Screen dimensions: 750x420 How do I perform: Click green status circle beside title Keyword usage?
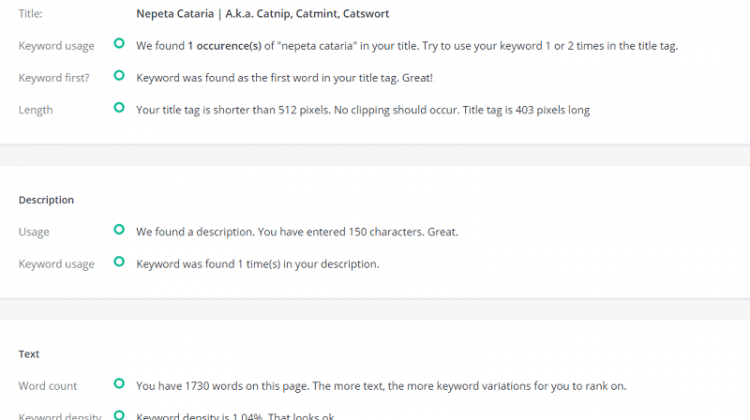[119, 44]
